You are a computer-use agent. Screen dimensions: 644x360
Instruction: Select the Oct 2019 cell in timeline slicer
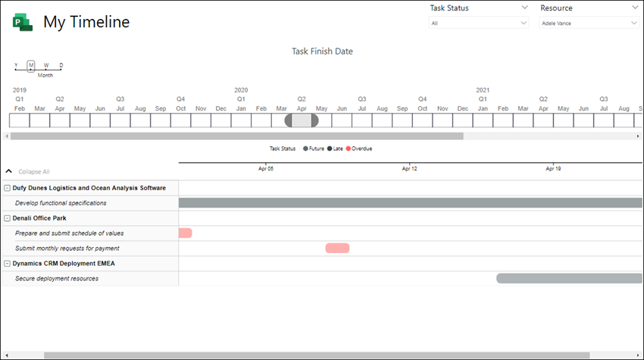click(x=181, y=121)
